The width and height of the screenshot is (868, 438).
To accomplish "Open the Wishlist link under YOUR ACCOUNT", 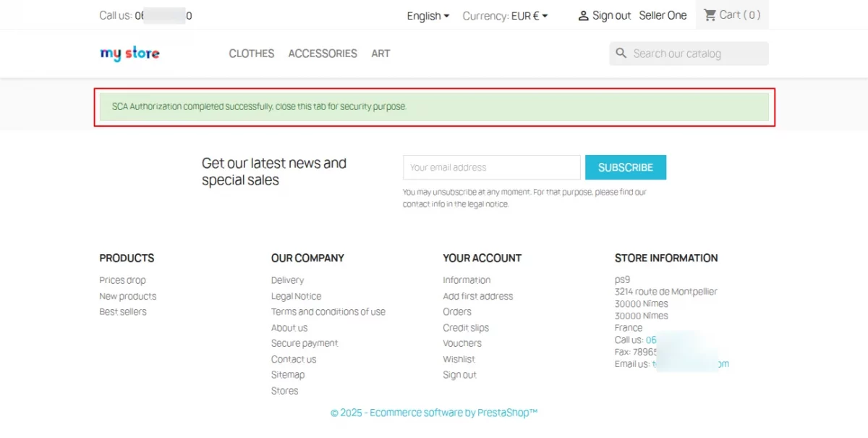I will click(459, 358).
